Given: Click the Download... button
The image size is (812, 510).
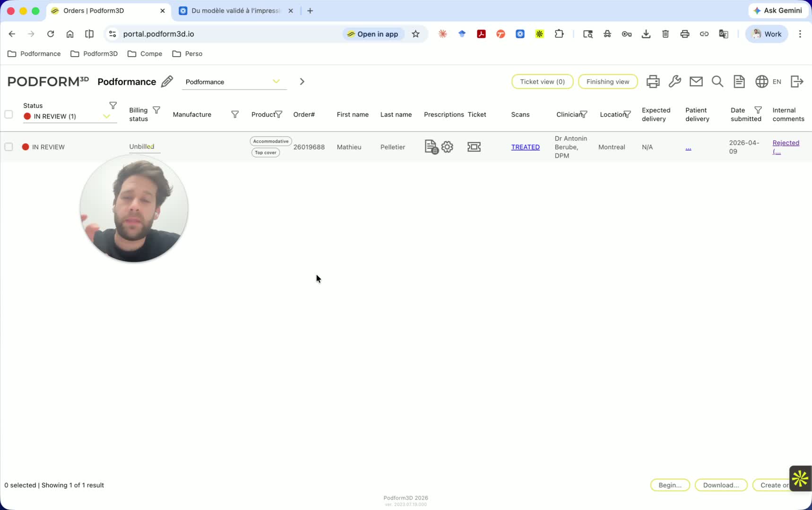Looking at the screenshot, I should (x=721, y=485).
